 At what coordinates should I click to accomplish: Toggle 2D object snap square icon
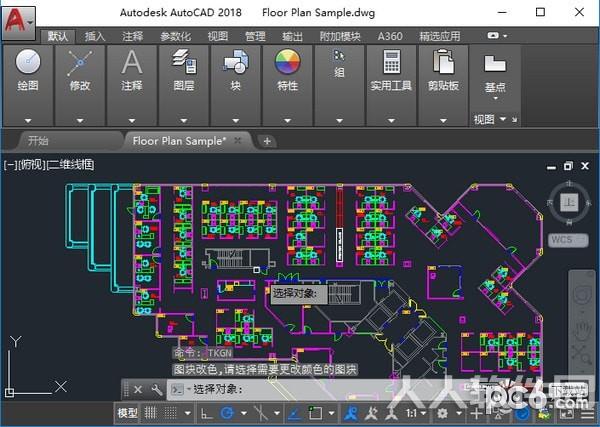315,413
